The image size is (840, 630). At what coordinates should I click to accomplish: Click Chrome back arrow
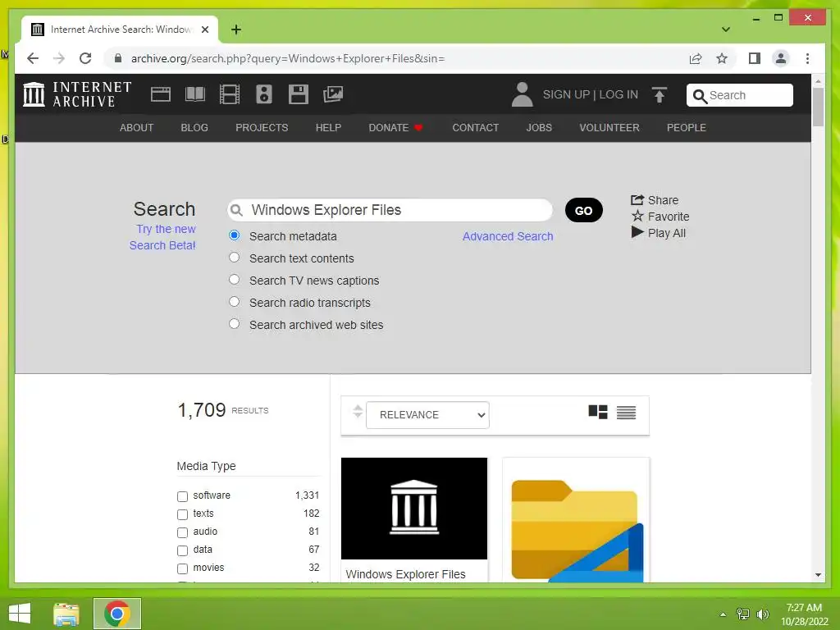pos(33,58)
